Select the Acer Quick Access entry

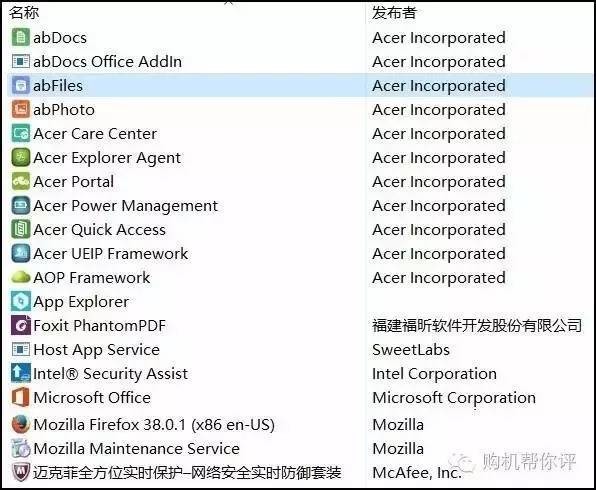[x=300, y=229]
